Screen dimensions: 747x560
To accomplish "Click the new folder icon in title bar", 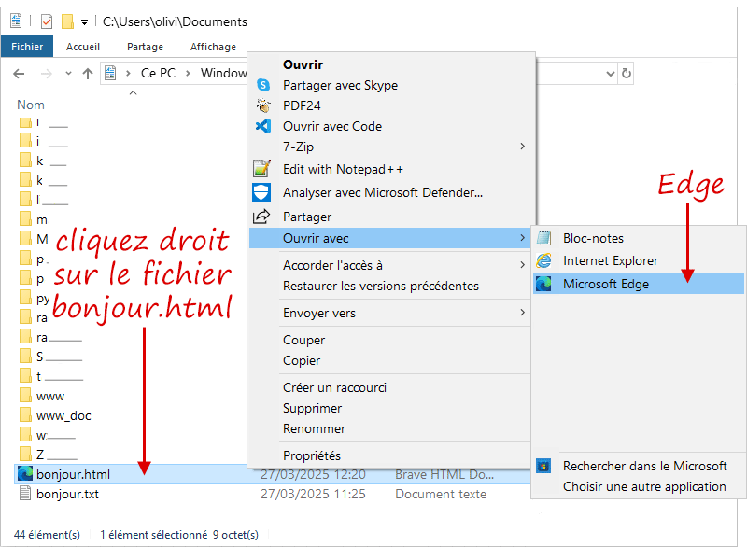I will (67, 21).
